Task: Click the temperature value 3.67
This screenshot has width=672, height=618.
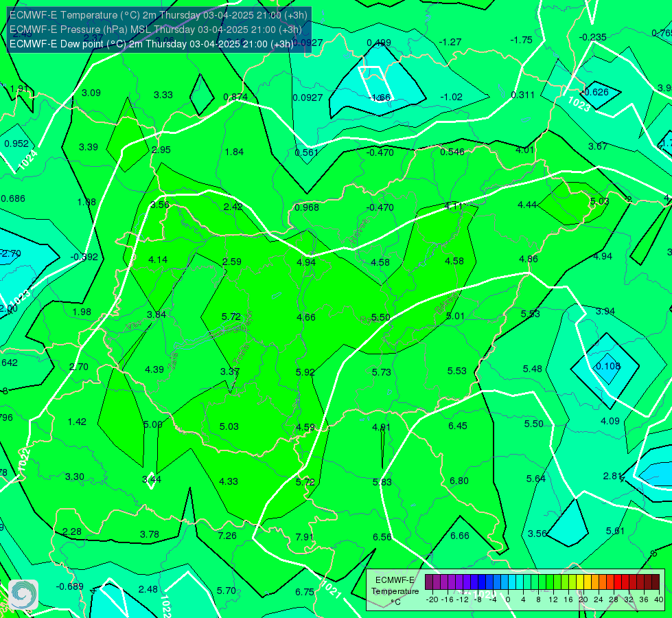Action: (x=597, y=146)
